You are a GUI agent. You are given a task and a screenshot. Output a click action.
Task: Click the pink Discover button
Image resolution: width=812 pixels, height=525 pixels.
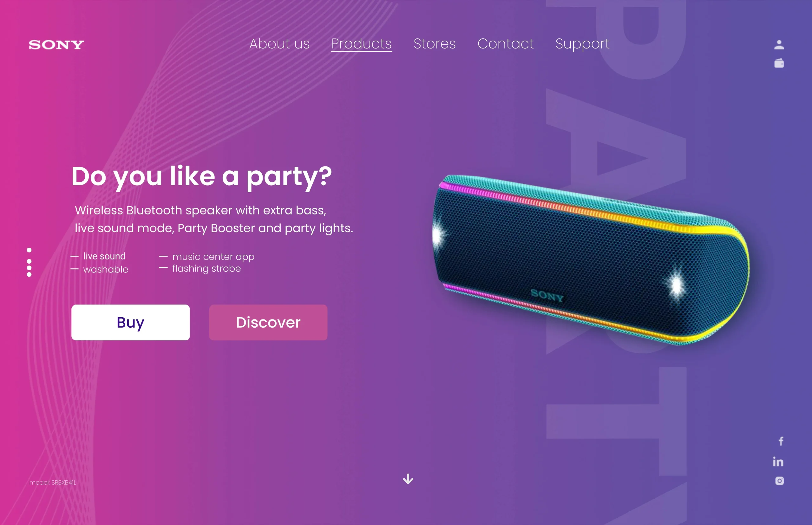(x=268, y=322)
